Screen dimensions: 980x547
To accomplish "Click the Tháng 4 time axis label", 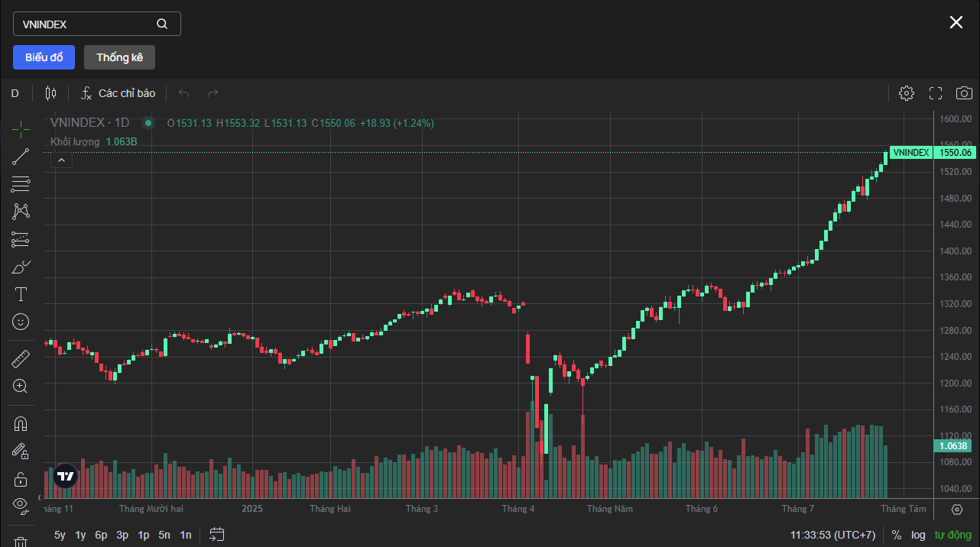I will click(x=518, y=509).
